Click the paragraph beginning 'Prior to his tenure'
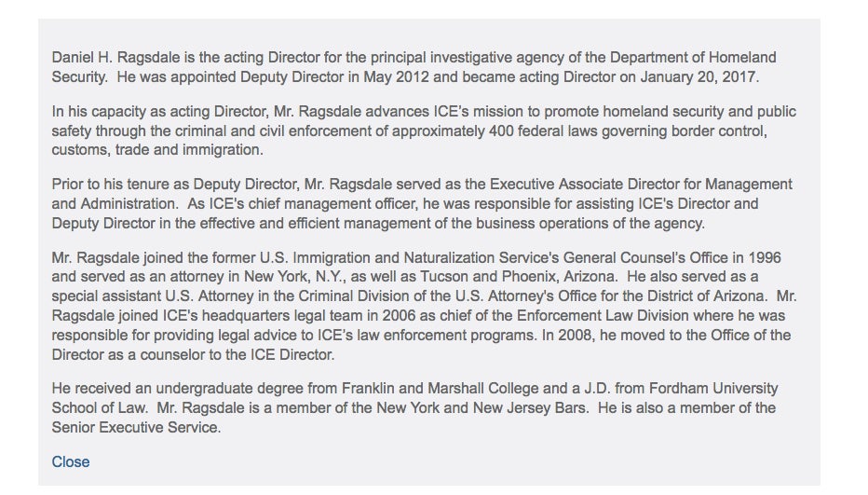 [422, 204]
